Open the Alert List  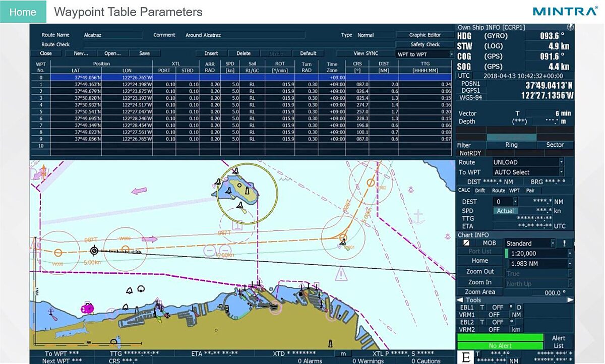[559, 341]
